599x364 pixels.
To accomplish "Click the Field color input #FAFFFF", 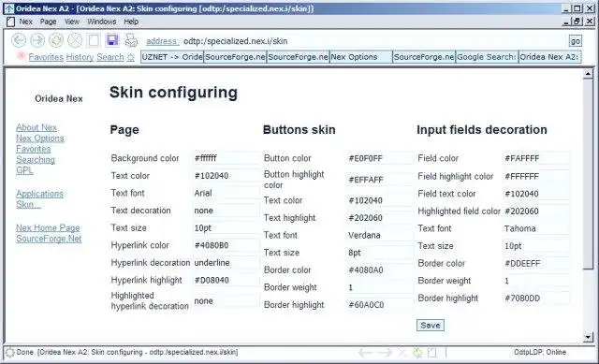I will [x=536, y=158].
